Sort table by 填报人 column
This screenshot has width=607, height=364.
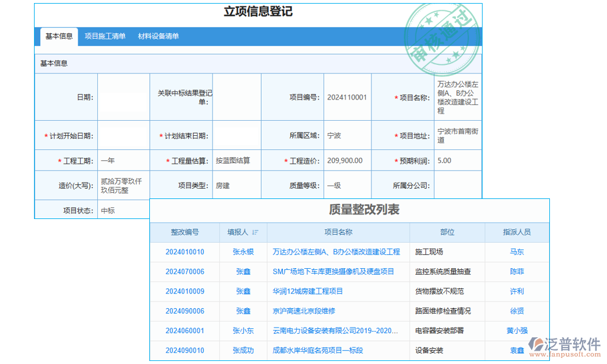point(256,232)
